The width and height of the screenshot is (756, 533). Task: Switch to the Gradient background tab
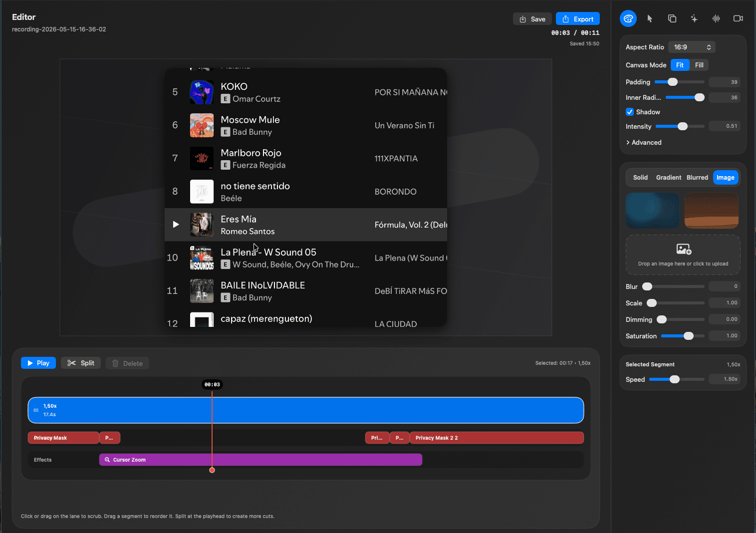point(669,177)
